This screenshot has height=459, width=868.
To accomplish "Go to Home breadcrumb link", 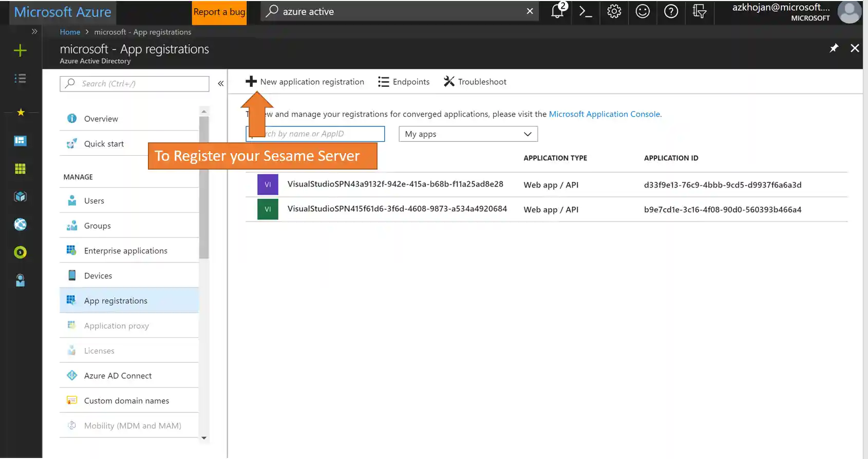I will coord(70,32).
